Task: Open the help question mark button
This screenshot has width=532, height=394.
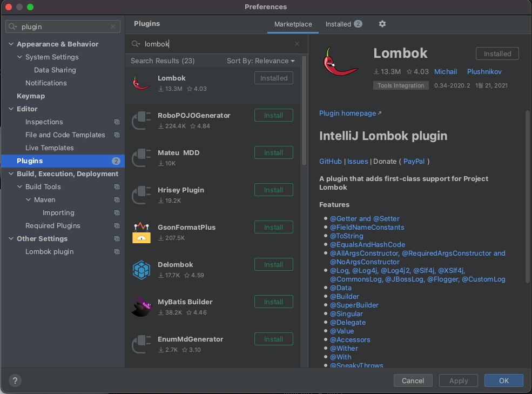Action: click(x=15, y=380)
